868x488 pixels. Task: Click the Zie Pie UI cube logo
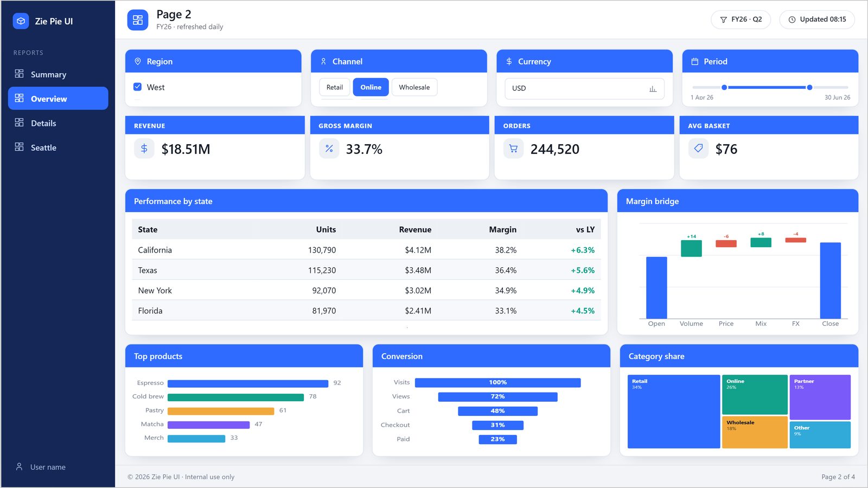tap(21, 21)
